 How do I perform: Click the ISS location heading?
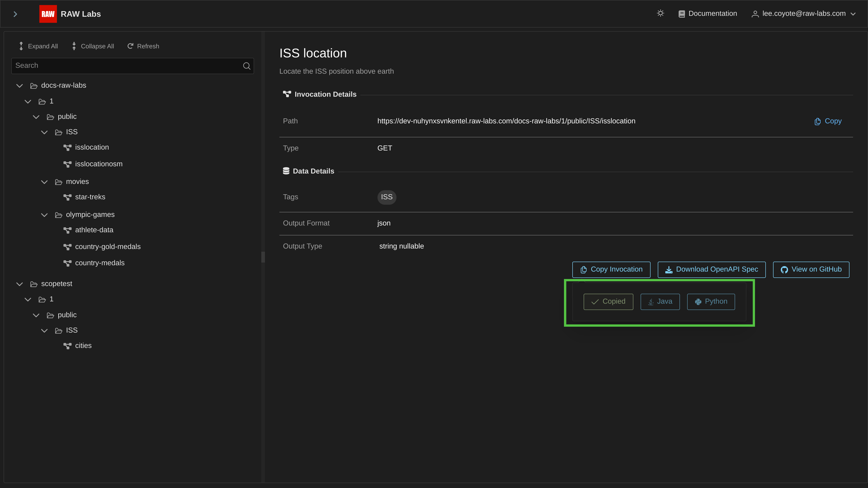click(313, 53)
